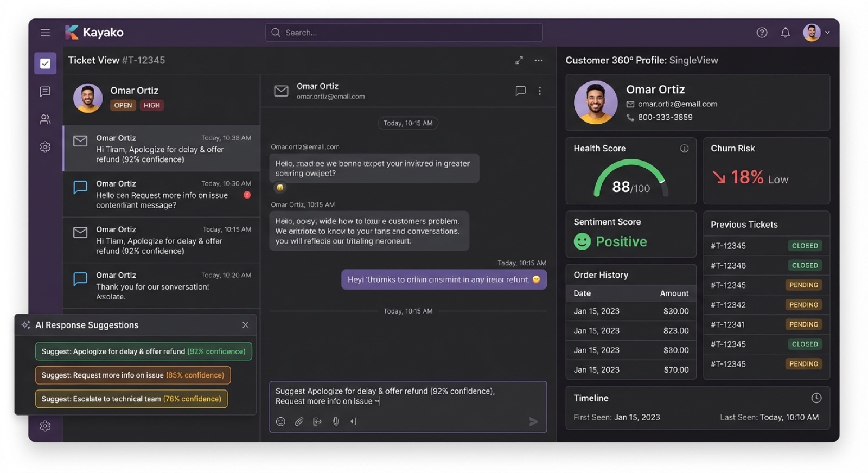Image resolution: width=868 pixels, height=473 pixels.
Task: Open the emoji picker in reply box
Action: [280, 421]
